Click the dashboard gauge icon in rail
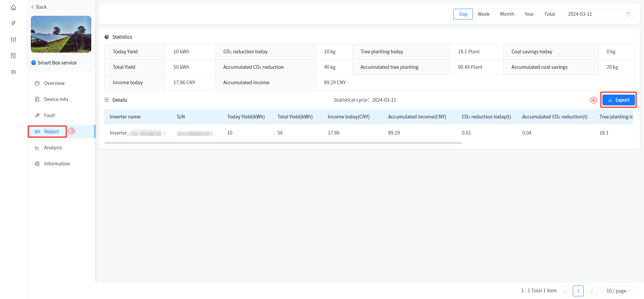This screenshot has width=644, height=299. [13, 72]
